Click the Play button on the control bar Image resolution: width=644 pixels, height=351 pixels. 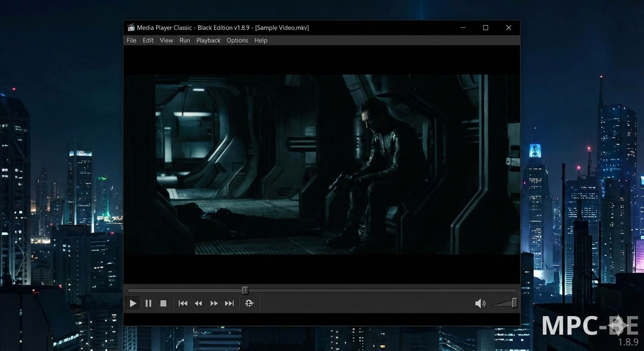(133, 303)
